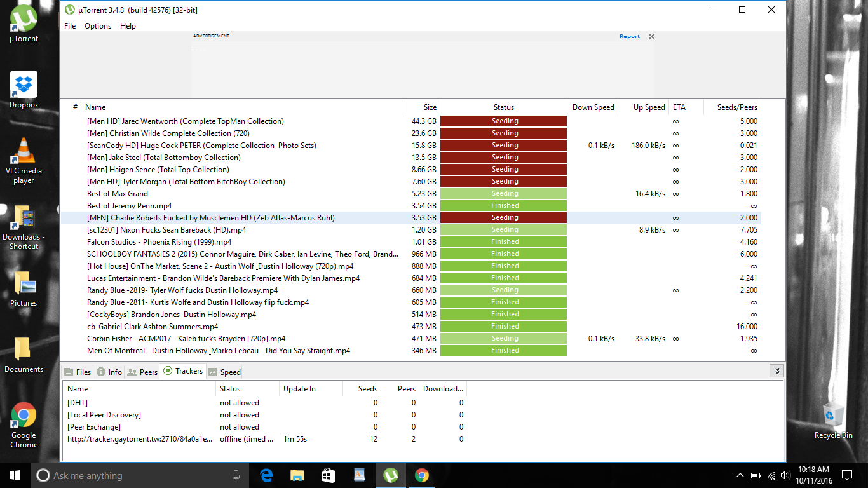Open the Options menu
Viewport: 868px width, 488px height.
coord(98,26)
